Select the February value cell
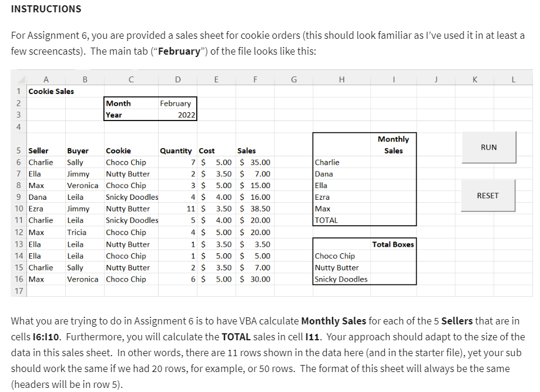540x392 pixels. (x=177, y=103)
